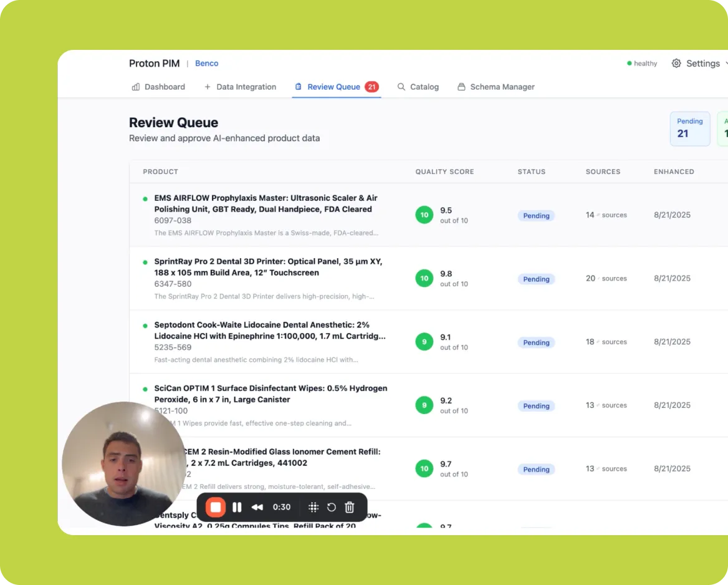Click SKU 5235-569

tap(173, 347)
